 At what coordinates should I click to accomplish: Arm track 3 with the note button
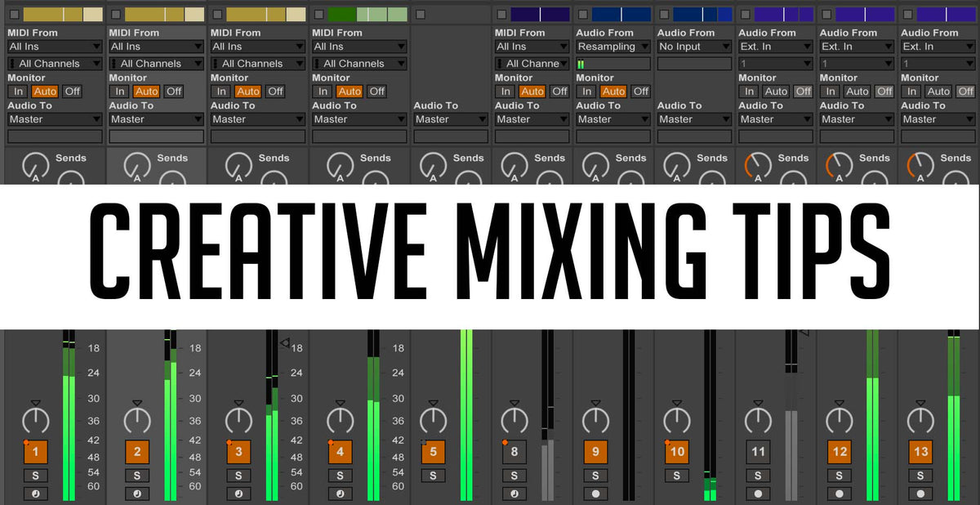pyautogui.click(x=238, y=494)
